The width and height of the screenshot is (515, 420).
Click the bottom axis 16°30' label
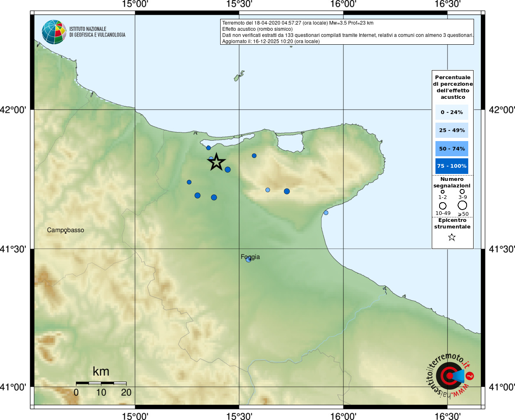[447, 416]
